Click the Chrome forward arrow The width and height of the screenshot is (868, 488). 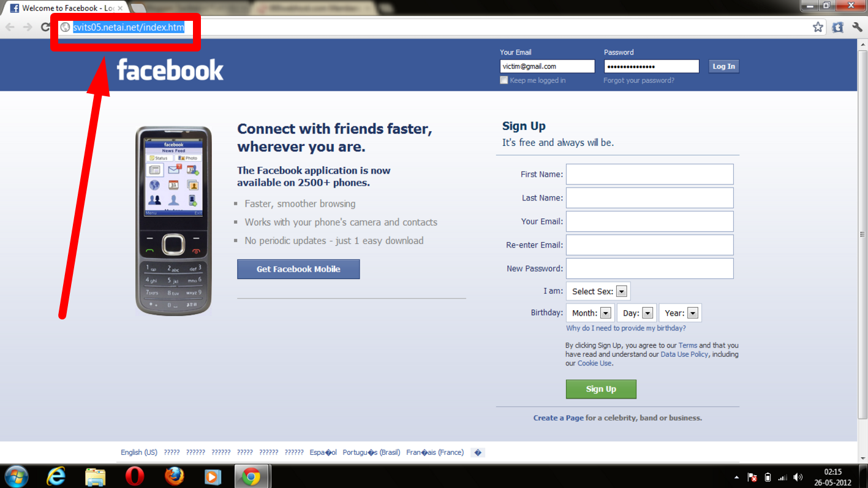click(28, 27)
